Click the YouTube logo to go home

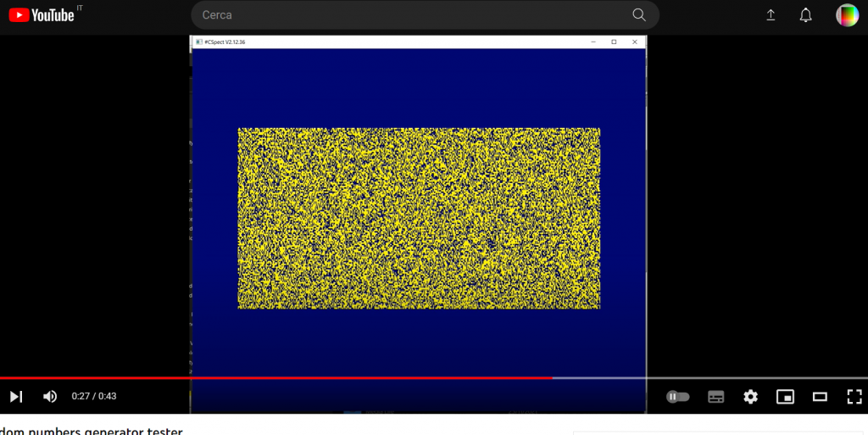click(42, 14)
